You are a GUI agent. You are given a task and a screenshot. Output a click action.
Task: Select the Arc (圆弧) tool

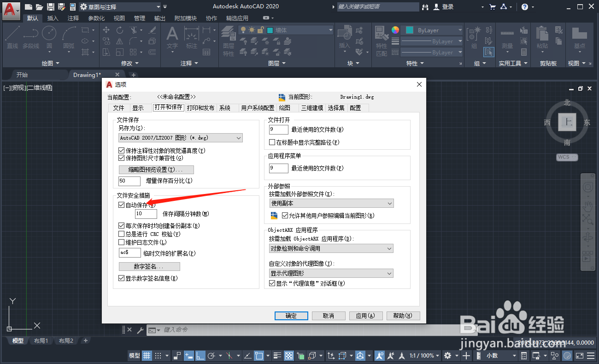coord(69,37)
